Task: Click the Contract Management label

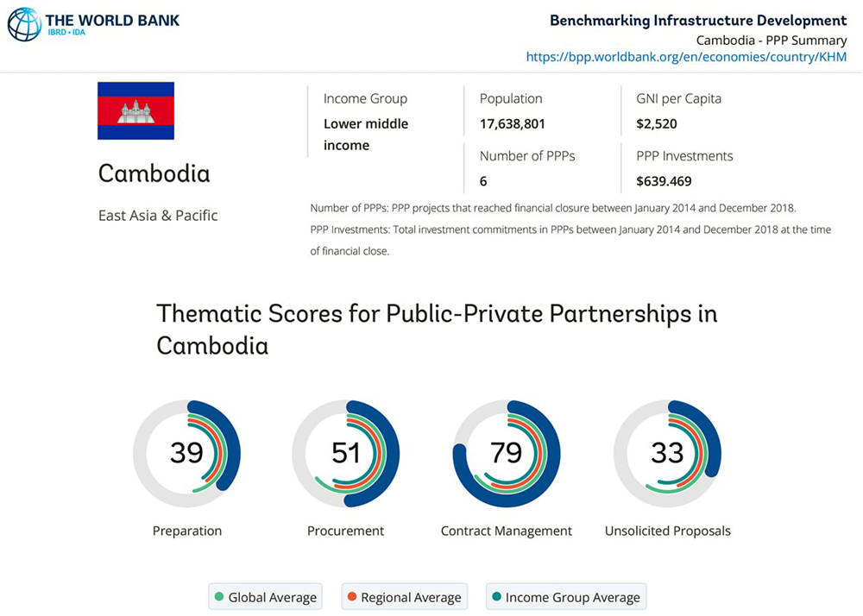Action: (x=507, y=531)
